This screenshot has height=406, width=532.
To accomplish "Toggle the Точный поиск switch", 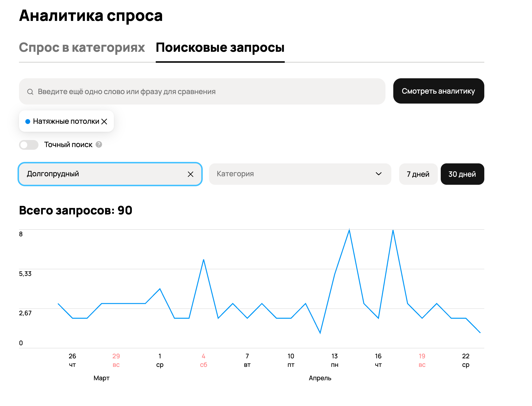I will [x=29, y=145].
